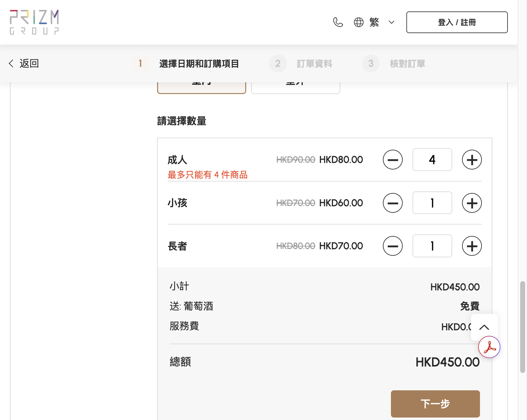
Task: Click the 服務費 label
Action: click(184, 326)
